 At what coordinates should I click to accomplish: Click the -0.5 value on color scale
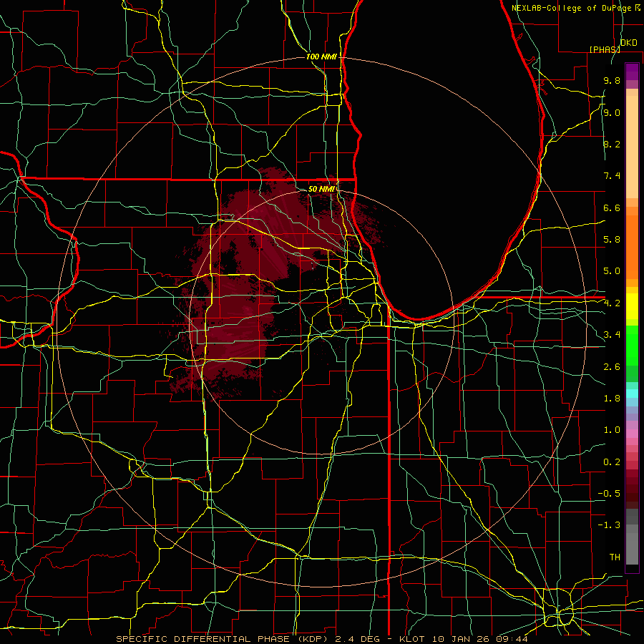[609, 494]
